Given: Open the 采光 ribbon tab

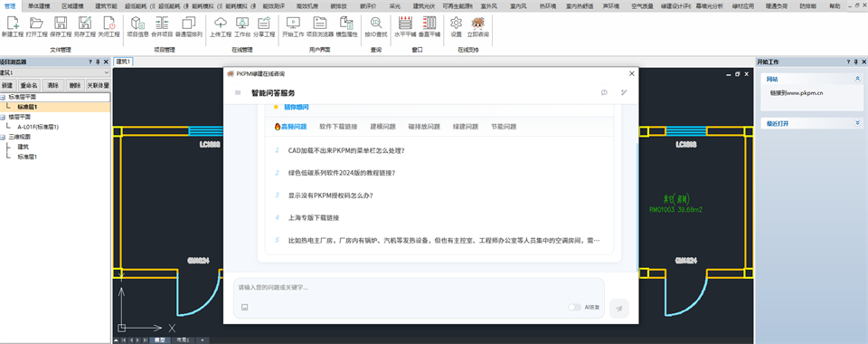Looking at the screenshot, I should point(395,5).
